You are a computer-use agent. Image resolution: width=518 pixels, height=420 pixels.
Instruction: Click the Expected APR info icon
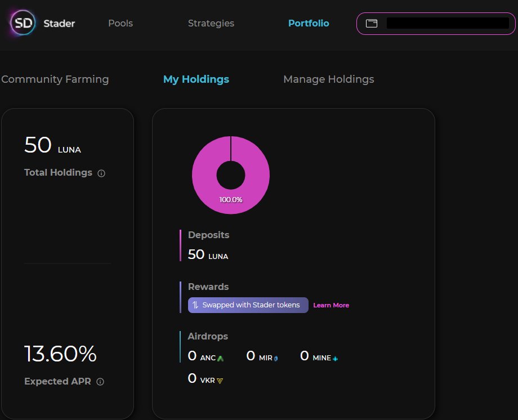pyautogui.click(x=100, y=382)
